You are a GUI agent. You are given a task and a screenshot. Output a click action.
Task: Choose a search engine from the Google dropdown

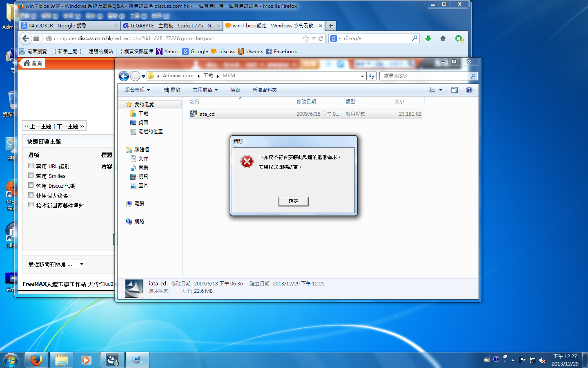[336, 38]
